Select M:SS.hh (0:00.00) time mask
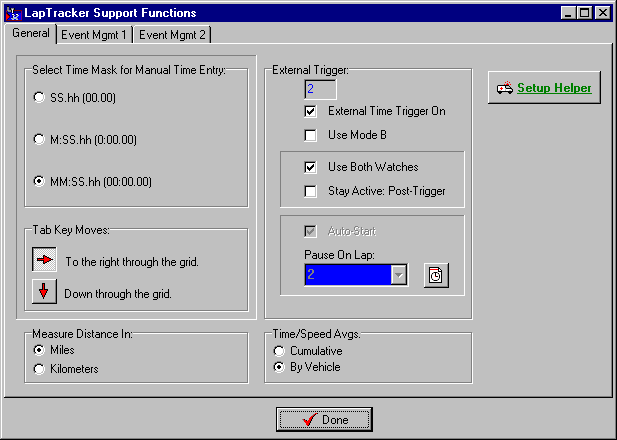The width and height of the screenshot is (617, 440). [x=39, y=139]
